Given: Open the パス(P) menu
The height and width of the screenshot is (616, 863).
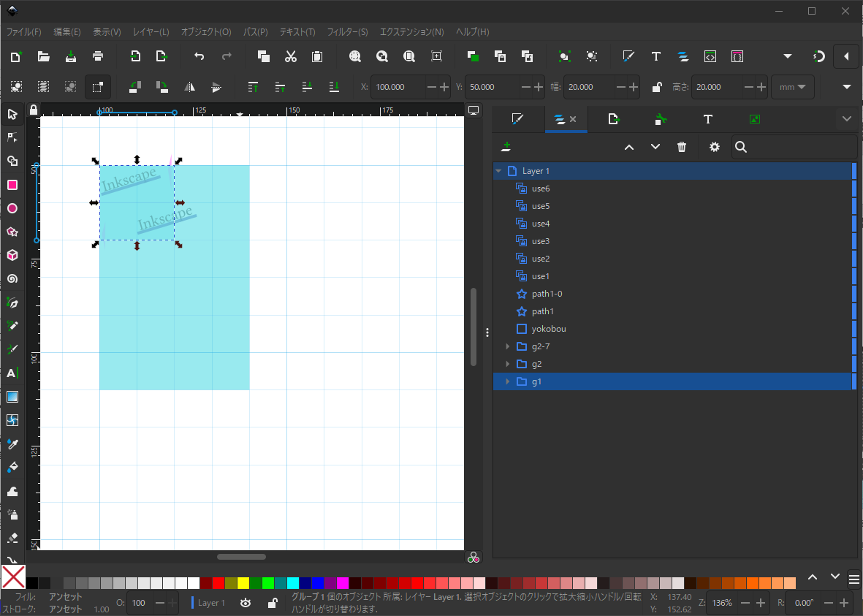Looking at the screenshot, I should (x=255, y=32).
